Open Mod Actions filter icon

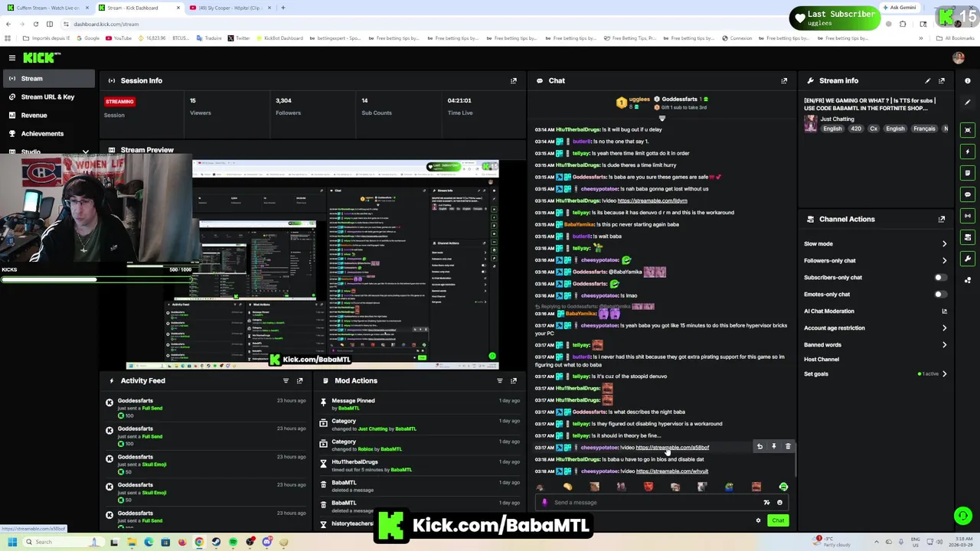click(500, 380)
